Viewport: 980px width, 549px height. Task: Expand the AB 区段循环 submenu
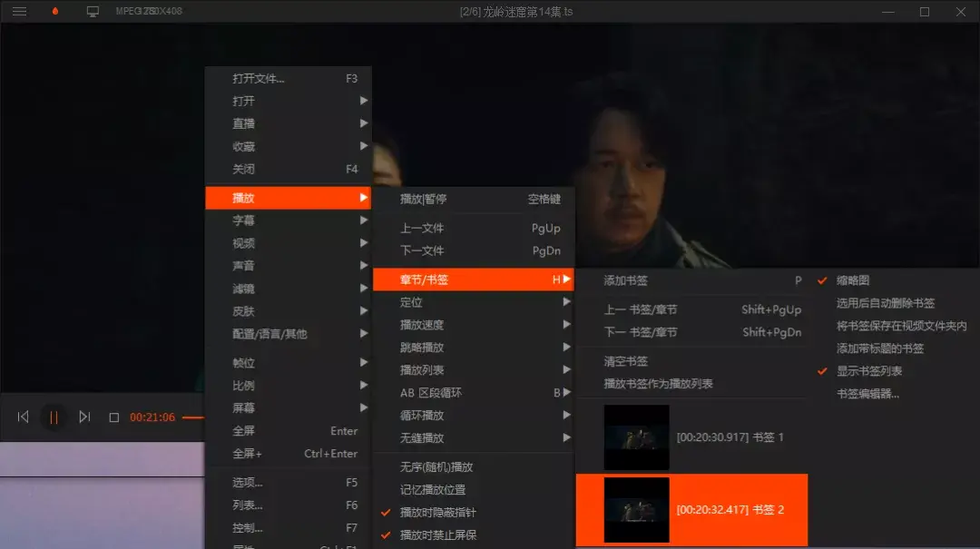pos(436,393)
